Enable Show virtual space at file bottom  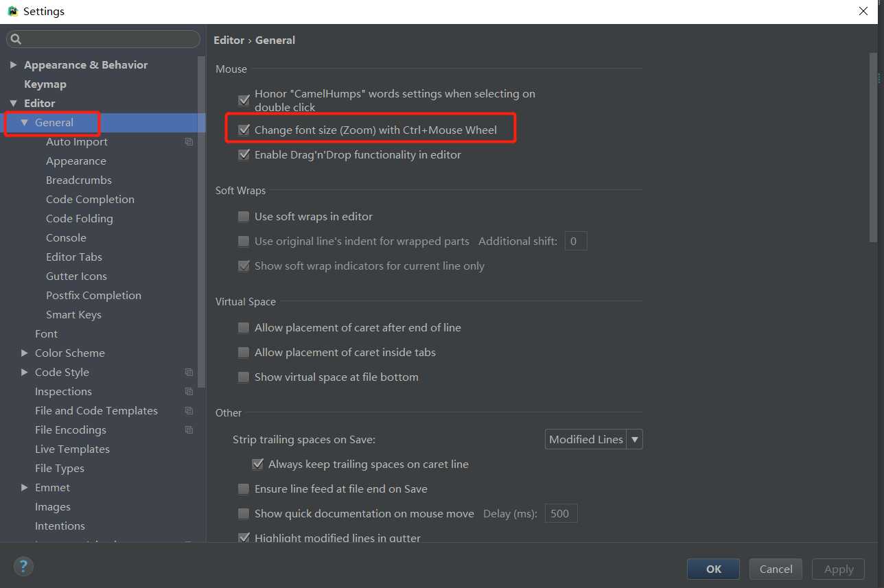[244, 377]
